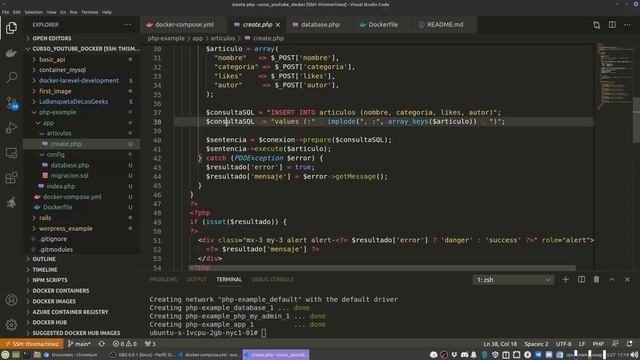
Task: Expand the DOCKER CONTAINERS section
Action: click(82, 291)
